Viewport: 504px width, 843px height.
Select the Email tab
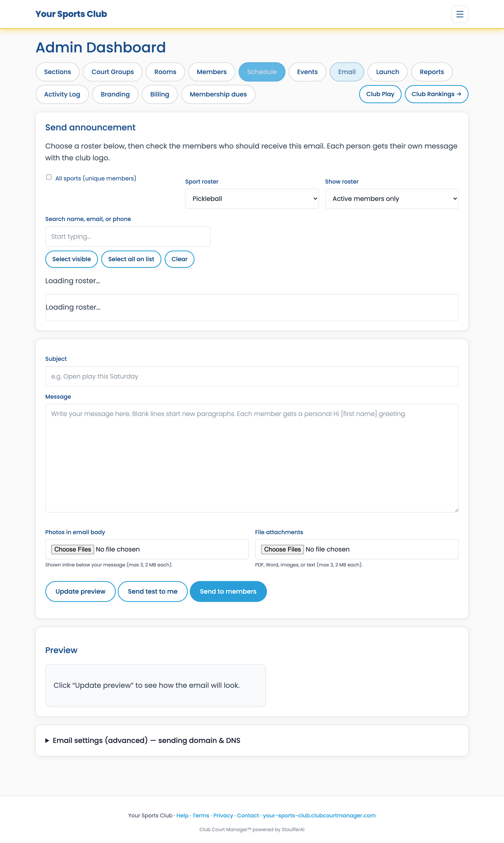pyautogui.click(x=347, y=72)
